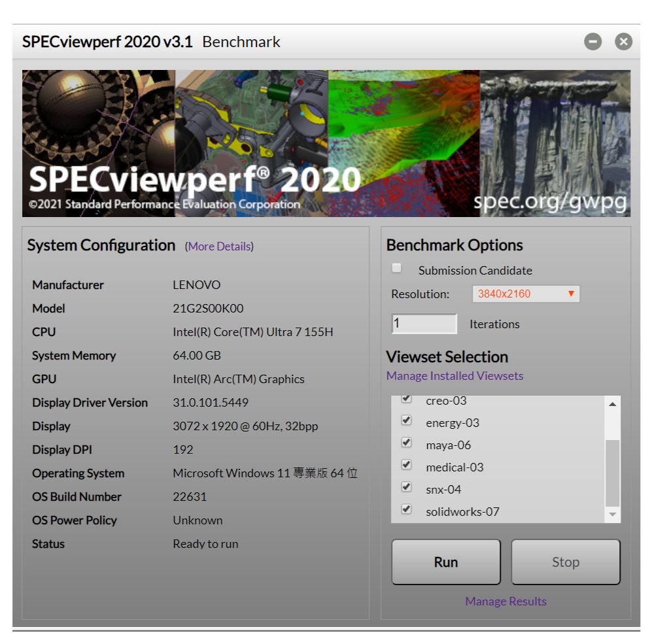Click the Stop button
The width and height of the screenshot is (654, 644).
click(566, 562)
